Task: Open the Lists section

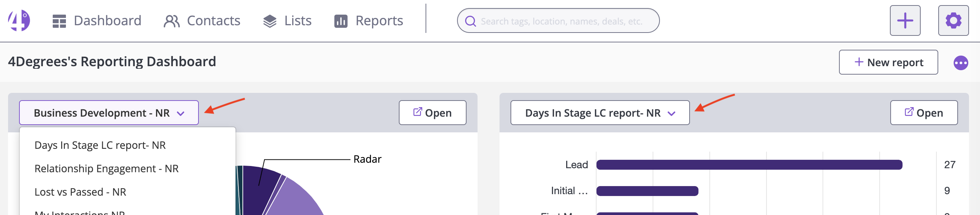Action: 287,20
